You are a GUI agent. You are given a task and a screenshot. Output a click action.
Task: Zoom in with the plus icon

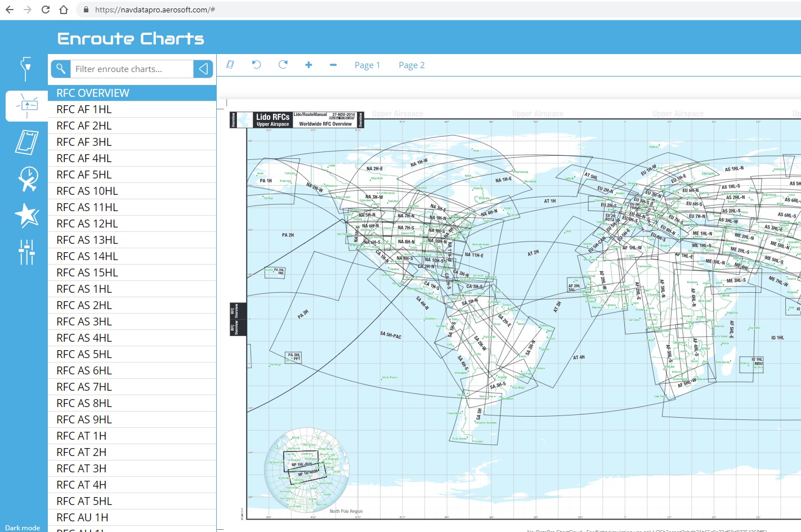point(308,65)
